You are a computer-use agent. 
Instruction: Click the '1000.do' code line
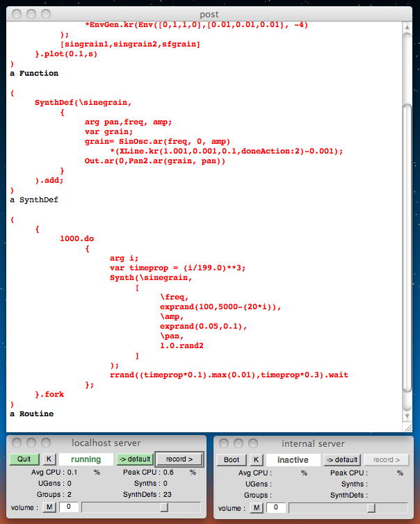point(77,238)
